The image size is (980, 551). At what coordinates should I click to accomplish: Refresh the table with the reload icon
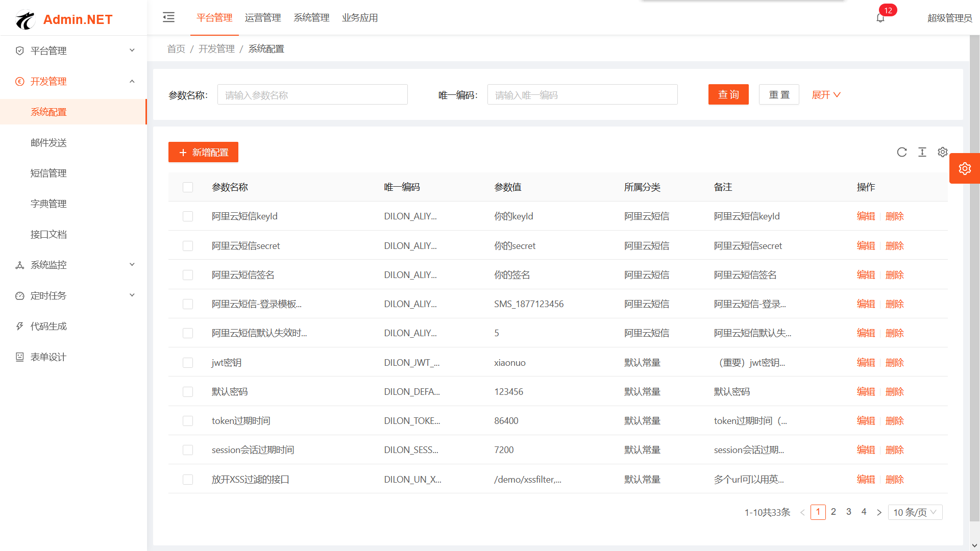tap(902, 152)
